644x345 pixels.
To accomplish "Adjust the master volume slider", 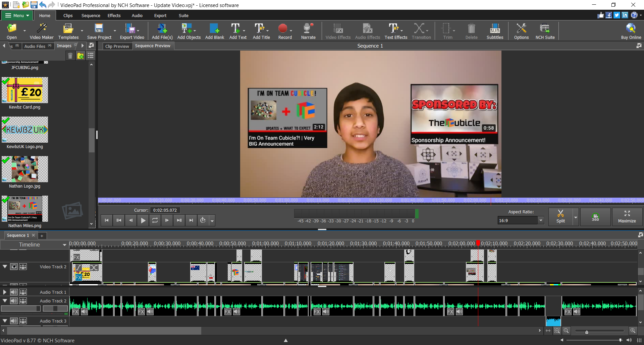I will [x=621, y=340].
